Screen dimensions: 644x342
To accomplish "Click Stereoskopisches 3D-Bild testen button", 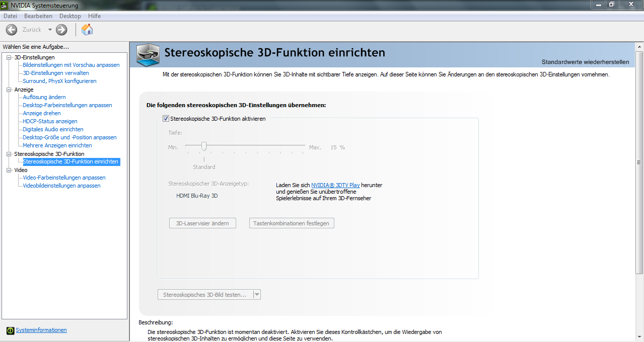I will tap(205, 295).
